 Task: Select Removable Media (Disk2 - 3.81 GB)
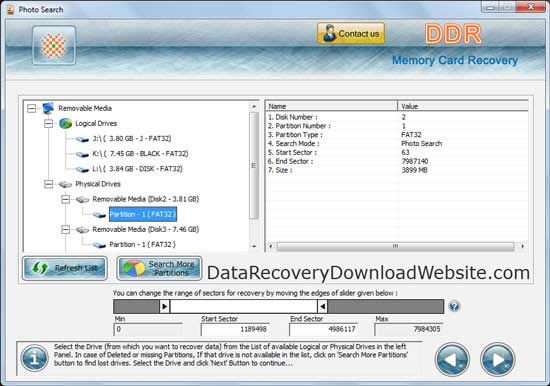[x=146, y=199]
